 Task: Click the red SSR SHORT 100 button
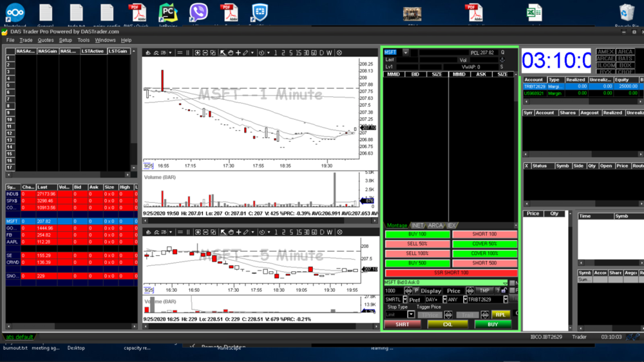point(451,272)
